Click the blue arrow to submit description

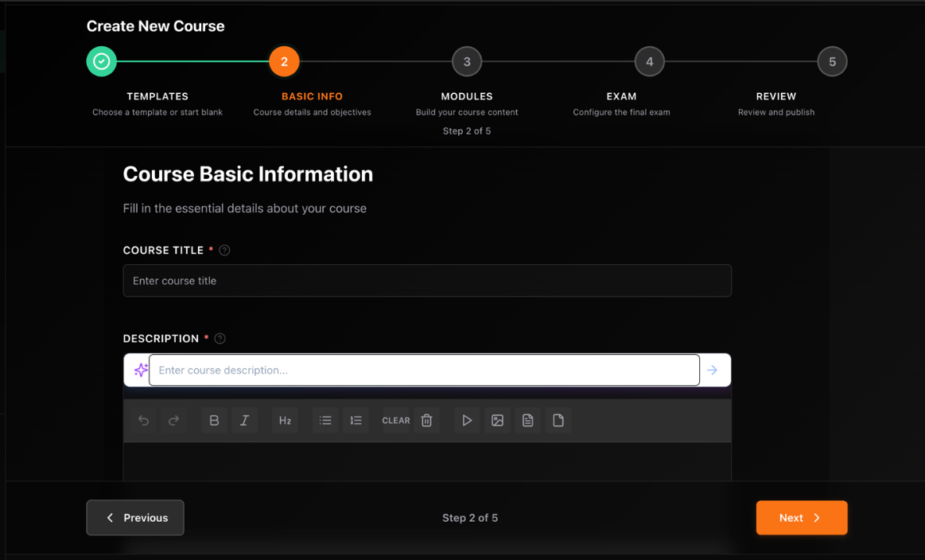tap(712, 369)
